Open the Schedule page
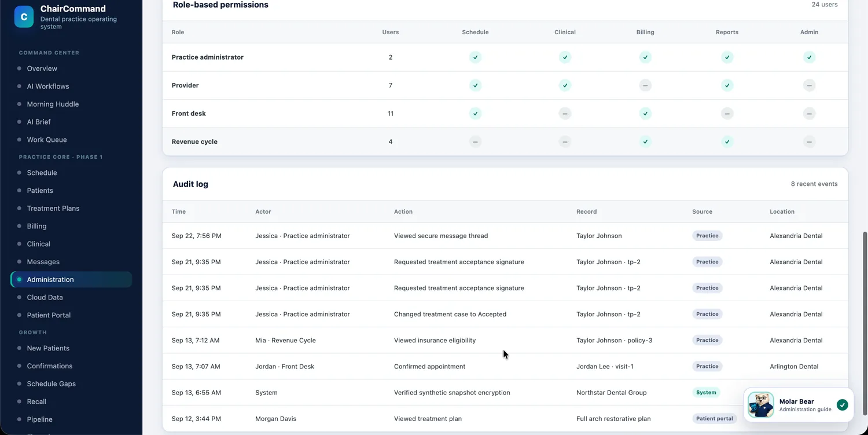868x435 pixels. pyautogui.click(x=71, y=173)
